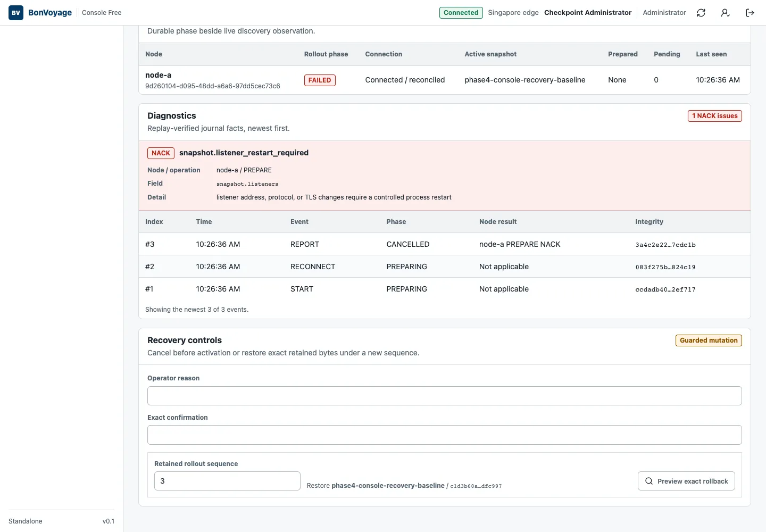Click 'Connected / reconciled' connection cell
The image size is (766, 532).
pyautogui.click(x=405, y=80)
